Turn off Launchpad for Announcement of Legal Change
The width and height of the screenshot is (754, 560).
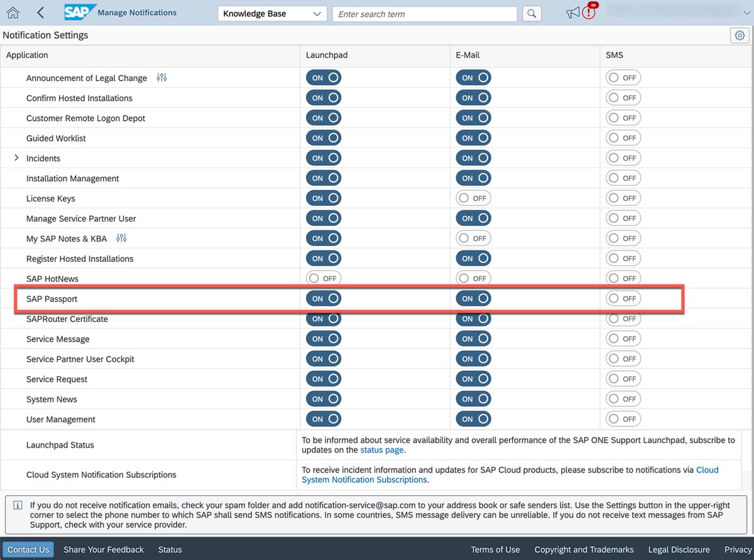(x=324, y=78)
